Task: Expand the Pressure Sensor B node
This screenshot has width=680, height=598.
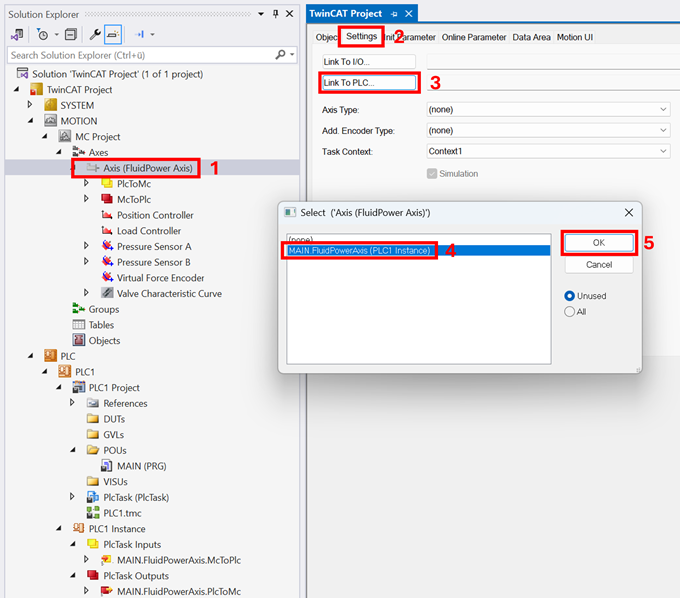Action: 86,261
